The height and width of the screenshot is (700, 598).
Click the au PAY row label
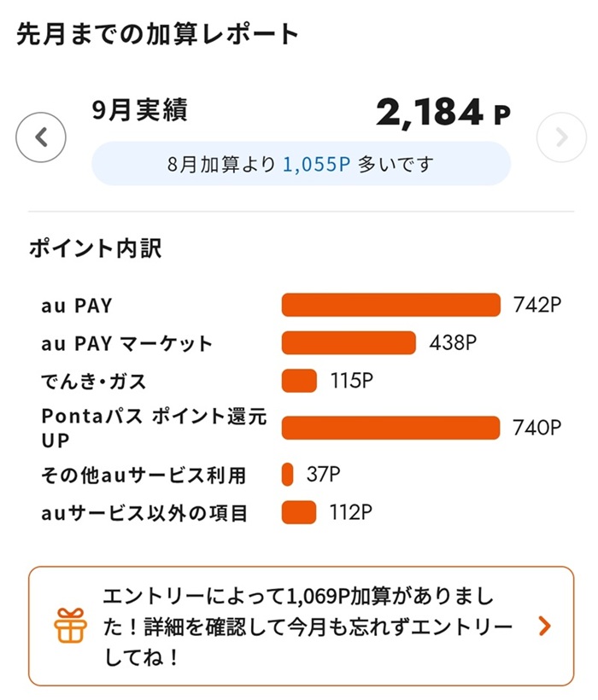(x=77, y=305)
